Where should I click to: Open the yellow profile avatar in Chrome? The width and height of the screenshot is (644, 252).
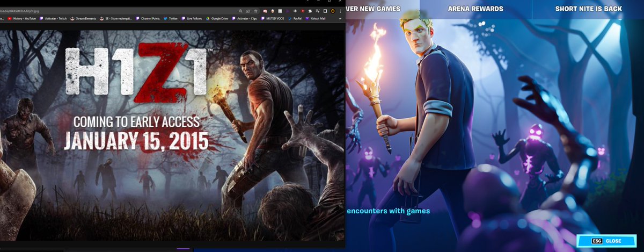333,11
